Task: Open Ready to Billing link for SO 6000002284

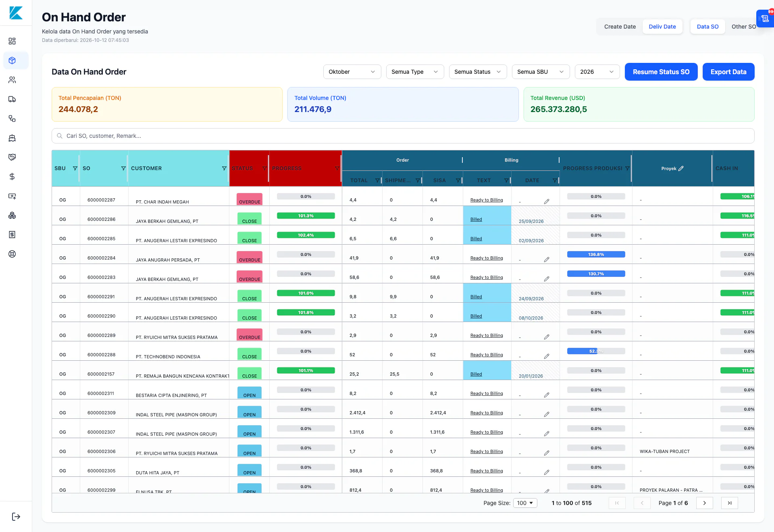Action: (x=487, y=258)
